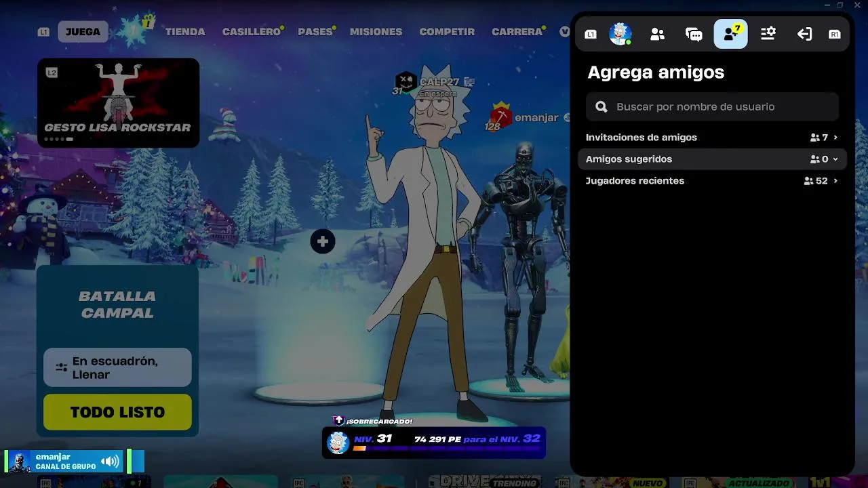Click the plus icon to invite a player
The image size is (868, 488).
click(323, 241)
